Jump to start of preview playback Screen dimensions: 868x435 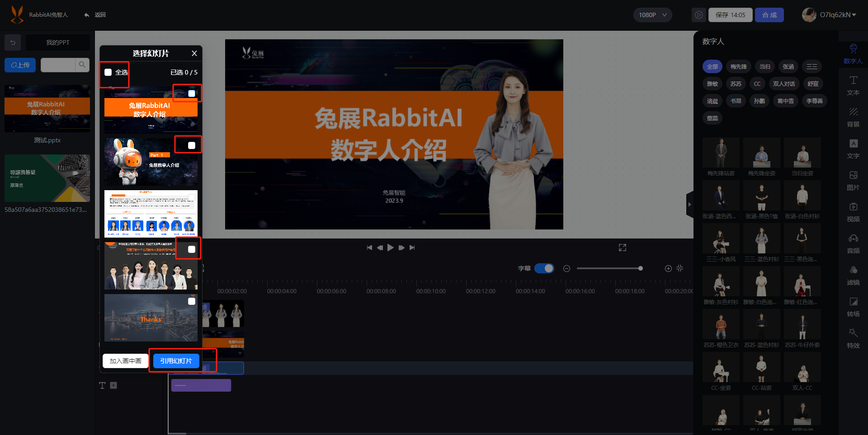[x=369, y=248]
